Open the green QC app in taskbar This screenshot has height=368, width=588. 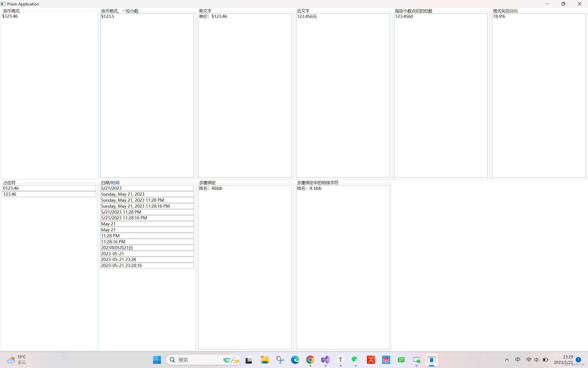pyautogui.click(x=401, y=360)
